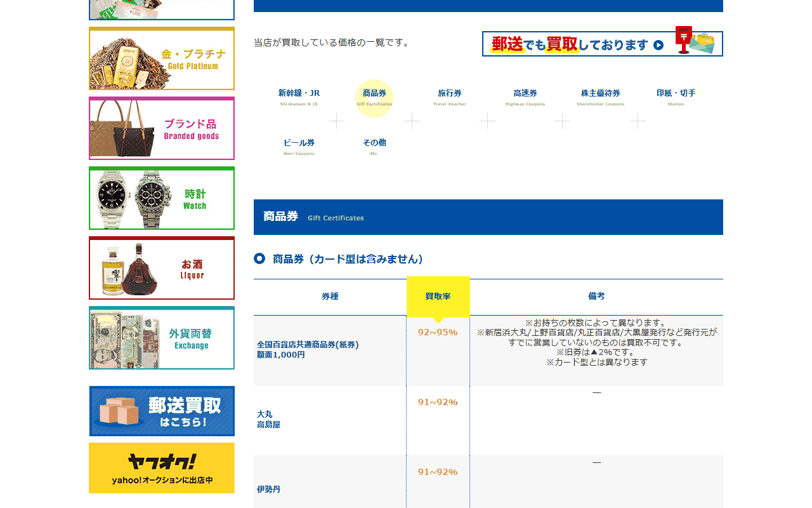Select the 旅行券 Travel Voucher tab
Screen dimensions: 812x508
point(450,97)
